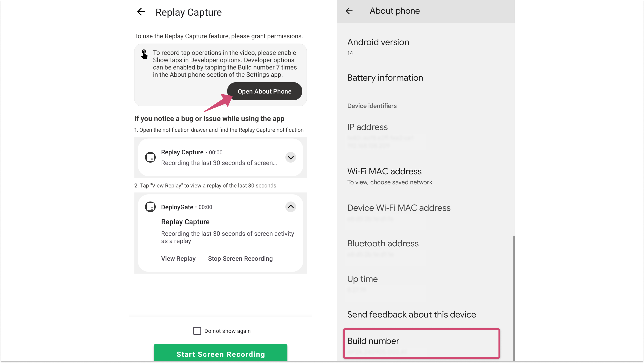
Task: Expand the Replay Capture notification
Action: pos(291,157)
